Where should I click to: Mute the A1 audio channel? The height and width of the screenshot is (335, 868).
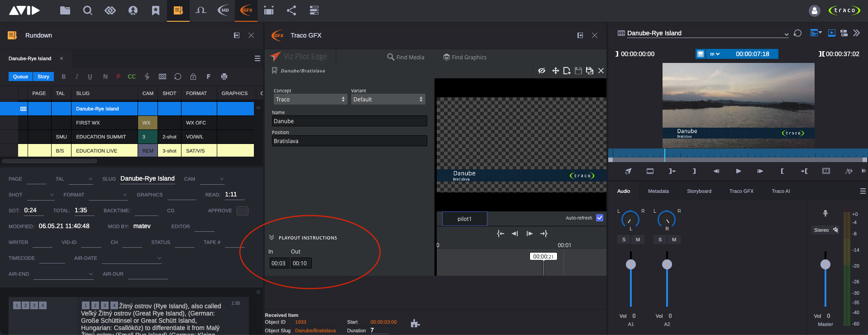(638, 239)
